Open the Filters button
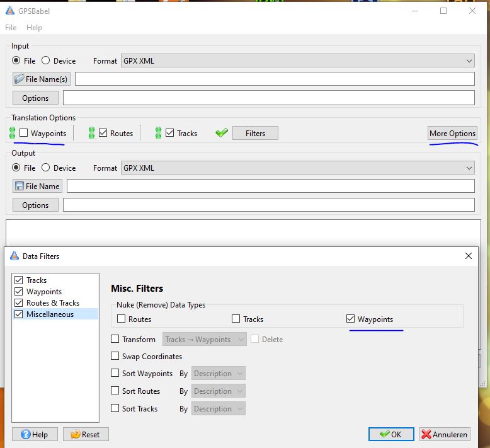490x448 pixels. click(x=255, y=133)
